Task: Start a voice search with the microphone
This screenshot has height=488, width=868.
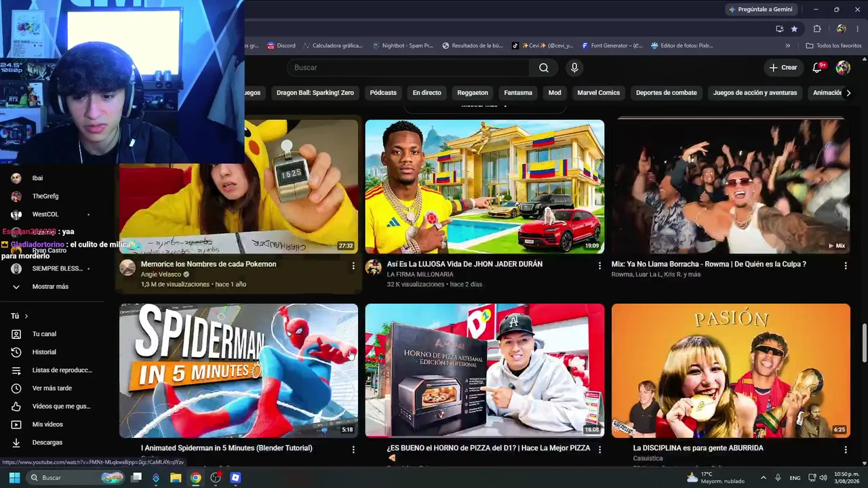Action: tap(574, 68)
